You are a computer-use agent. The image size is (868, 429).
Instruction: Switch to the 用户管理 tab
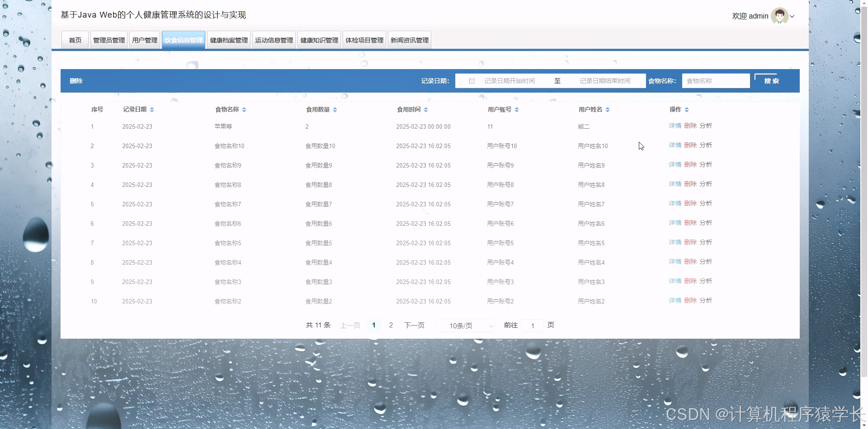[x=145, y=39]
